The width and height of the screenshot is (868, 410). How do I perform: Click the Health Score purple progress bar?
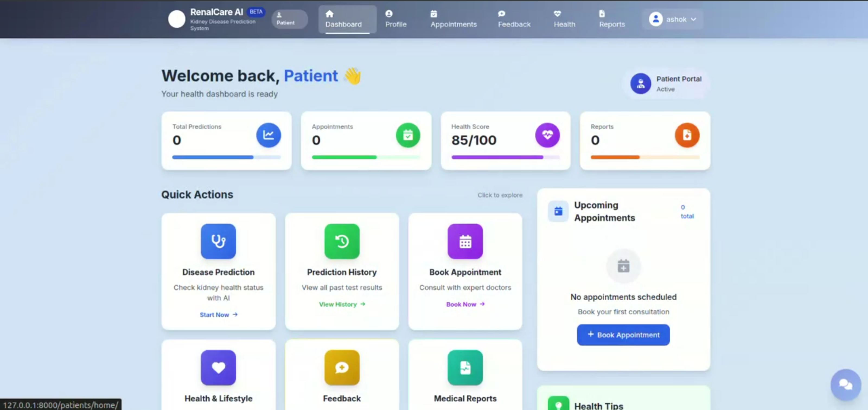(x=505, y=157)
